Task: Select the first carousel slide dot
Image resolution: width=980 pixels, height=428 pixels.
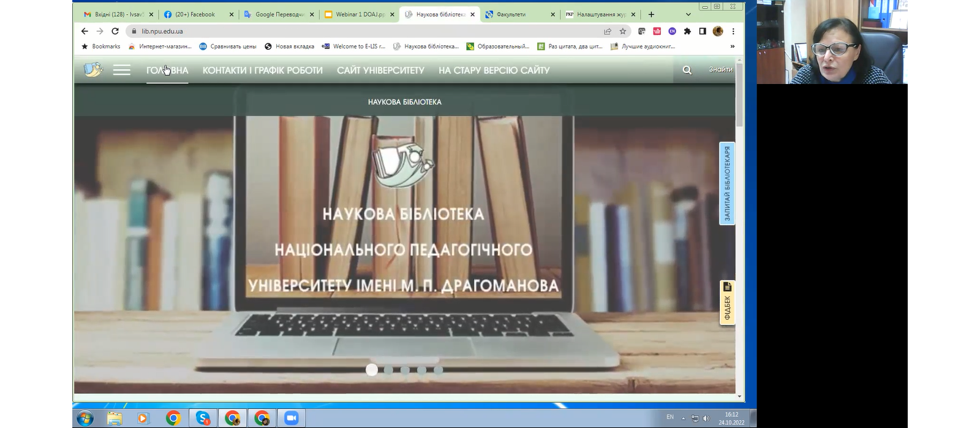Action: click(371, 370)
